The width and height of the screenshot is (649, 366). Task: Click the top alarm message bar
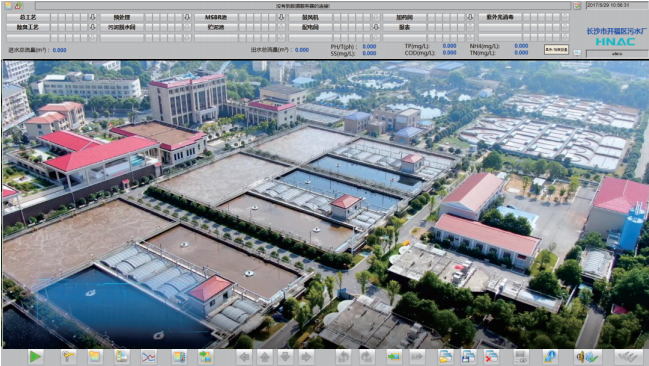coord(303,6)
